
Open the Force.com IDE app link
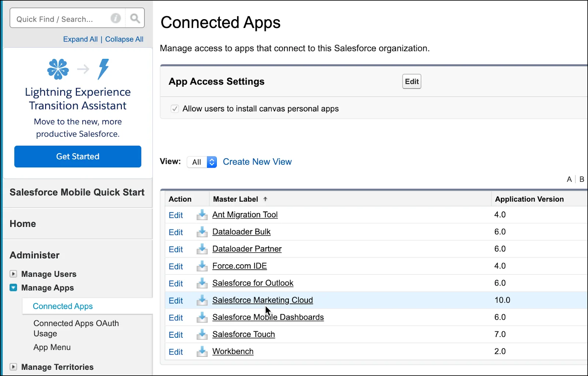click(240, 266)
